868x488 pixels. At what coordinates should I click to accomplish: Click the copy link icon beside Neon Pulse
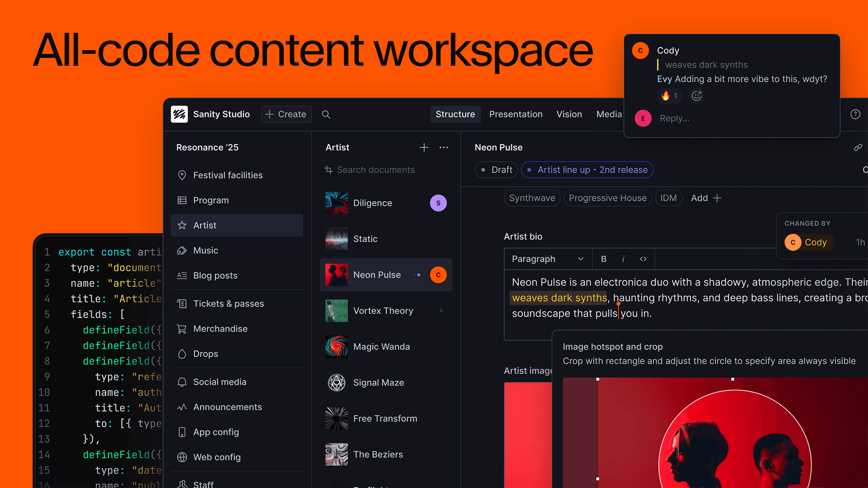858,148
